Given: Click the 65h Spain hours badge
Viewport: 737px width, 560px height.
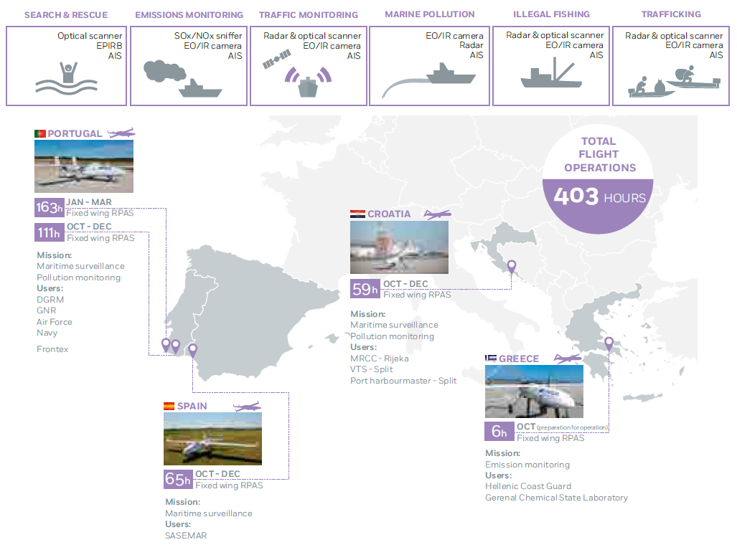Looking at the screenshot, I should click(x=178, y=479).
